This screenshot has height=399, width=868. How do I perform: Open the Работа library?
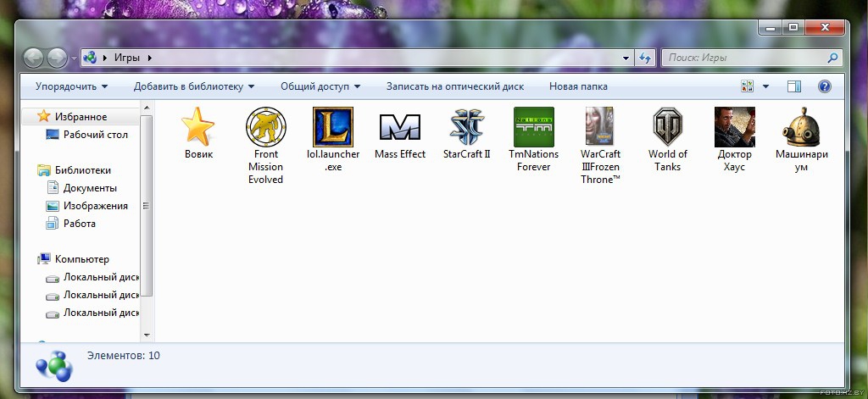tap(71, 223)
